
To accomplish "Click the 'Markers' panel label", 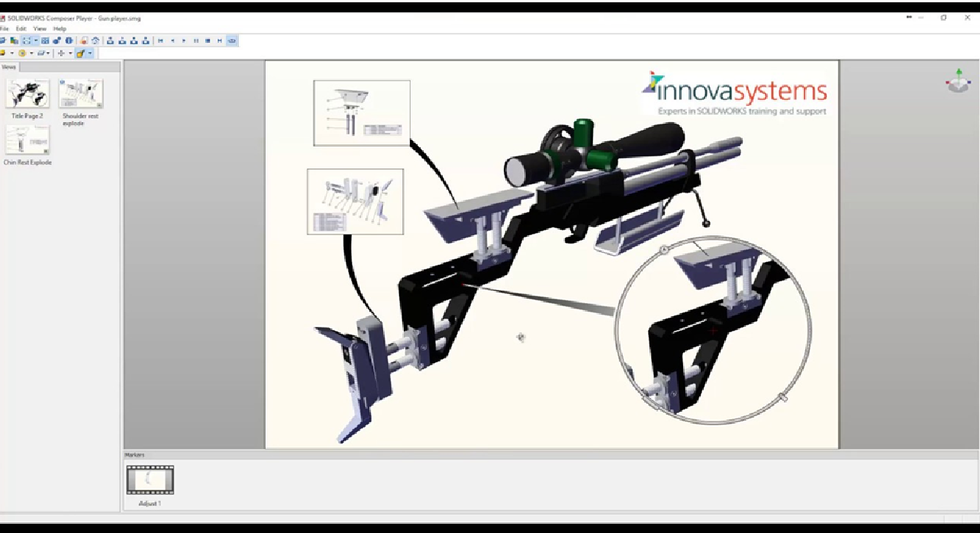I will pyautogui.click(x=135, y=455).
